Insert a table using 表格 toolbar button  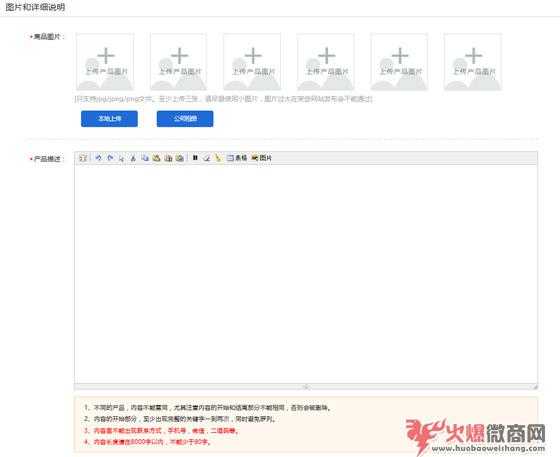tap(237, 158)
